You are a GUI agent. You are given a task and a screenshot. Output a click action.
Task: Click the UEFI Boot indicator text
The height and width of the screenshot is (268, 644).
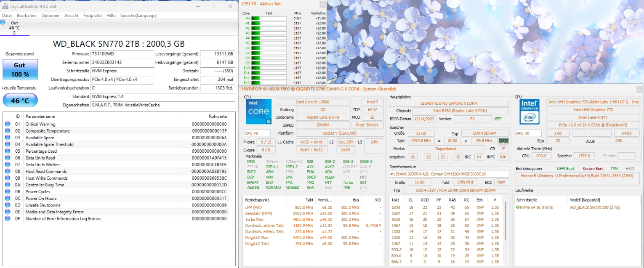(x=565, y=169)
